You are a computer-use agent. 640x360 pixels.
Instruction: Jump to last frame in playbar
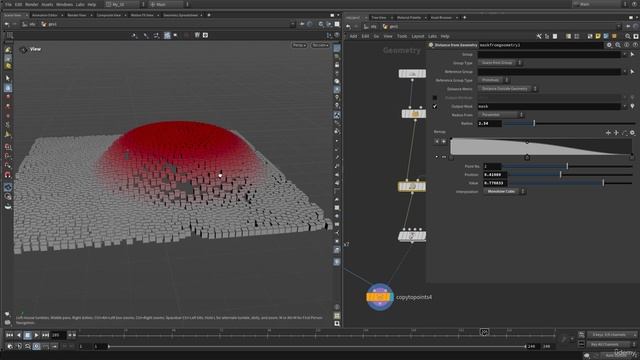pyautogui.click(x=45, y=335)
